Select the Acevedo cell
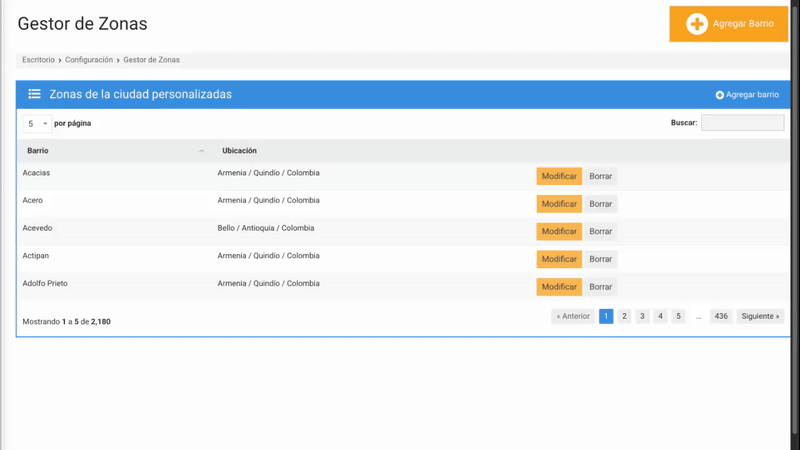Viewport: 800px width, 450px height. coord(37,228)
